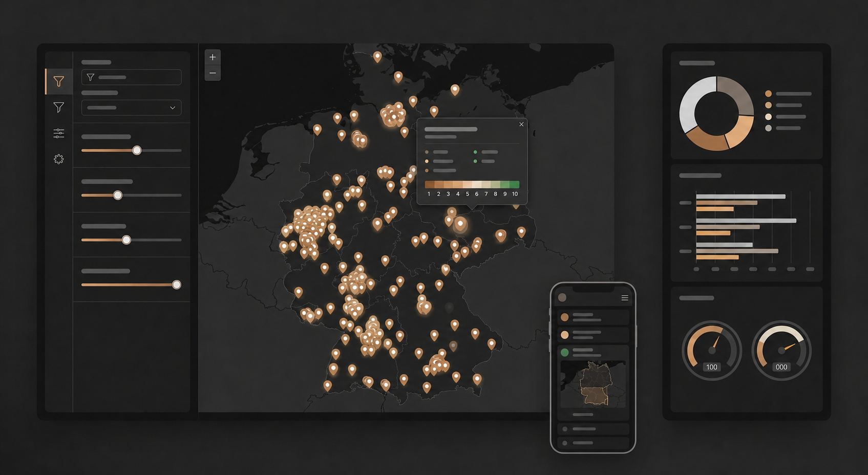This screenshot has width=868, height=475.
Task: Zoom out the map with minus button
Action: click(x=213, y=73)
